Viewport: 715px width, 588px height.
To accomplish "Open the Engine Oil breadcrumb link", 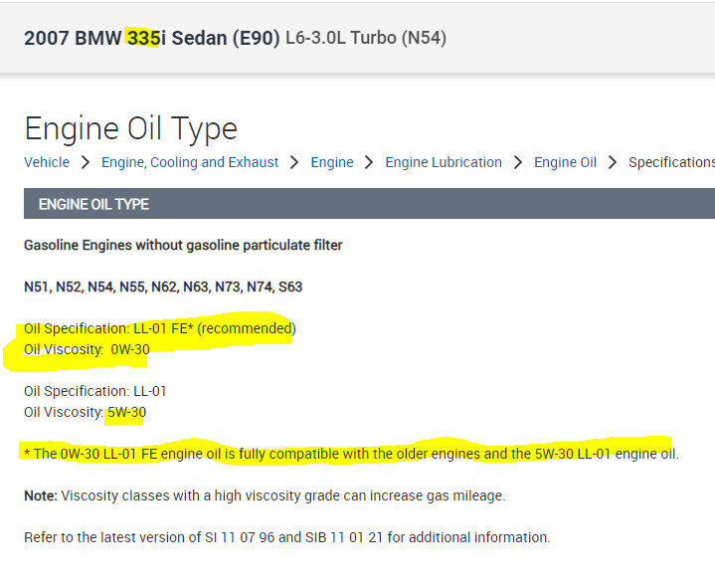I will pos(565,162).
